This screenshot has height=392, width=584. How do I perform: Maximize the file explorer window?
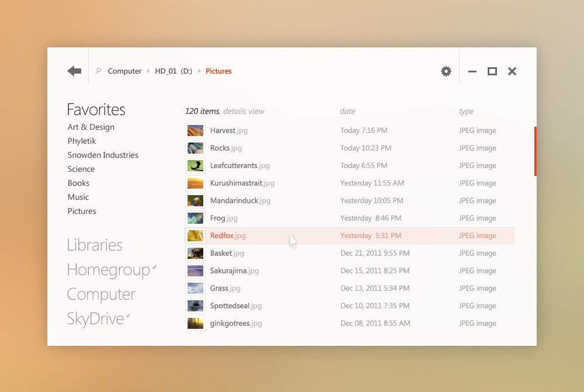[x=492, y=71]
